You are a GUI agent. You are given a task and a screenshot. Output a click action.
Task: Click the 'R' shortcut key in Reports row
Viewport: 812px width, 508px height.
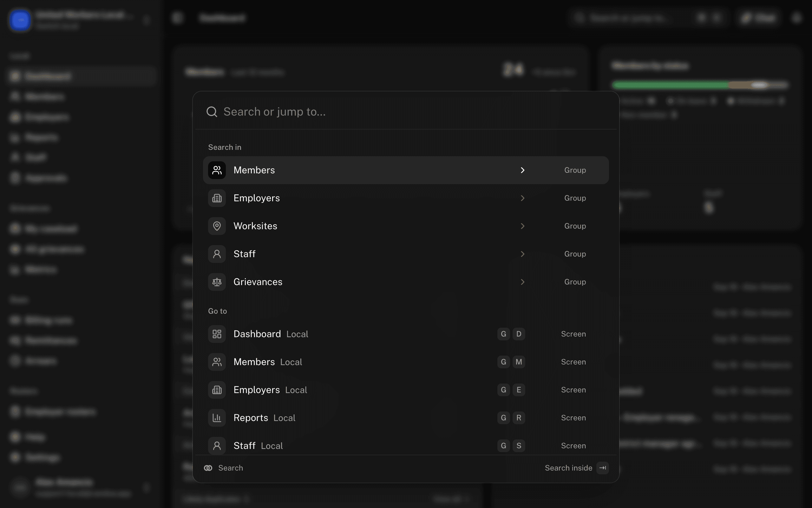click(x=519, y=417)
